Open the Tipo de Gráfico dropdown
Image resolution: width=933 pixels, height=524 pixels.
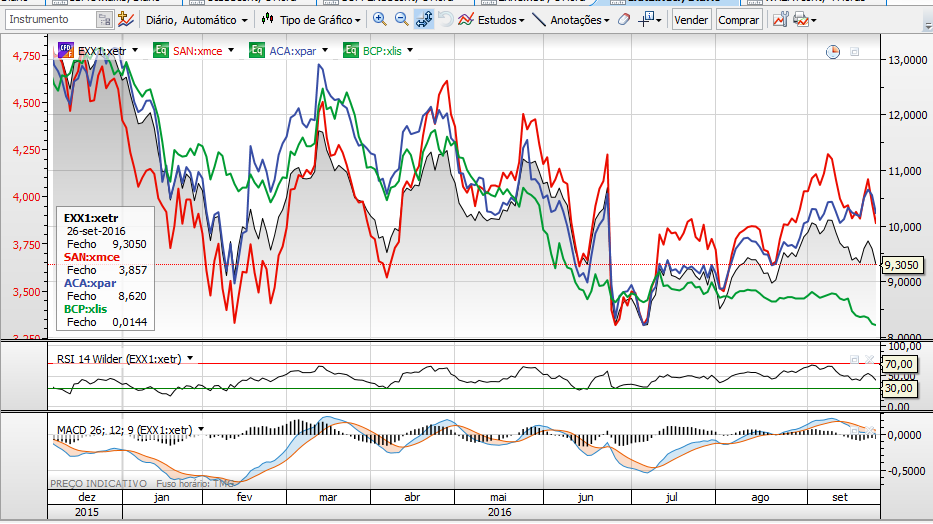click(312, 20)
